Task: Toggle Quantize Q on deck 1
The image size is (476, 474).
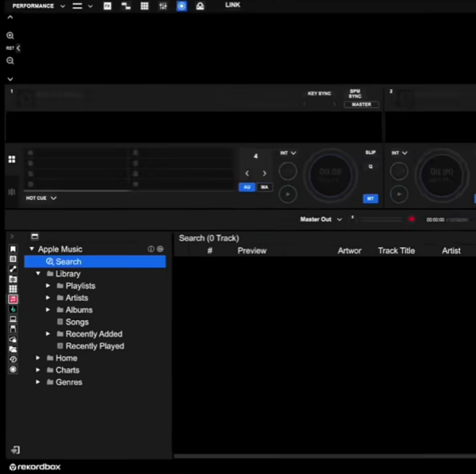Action: (x=370, y=167)
